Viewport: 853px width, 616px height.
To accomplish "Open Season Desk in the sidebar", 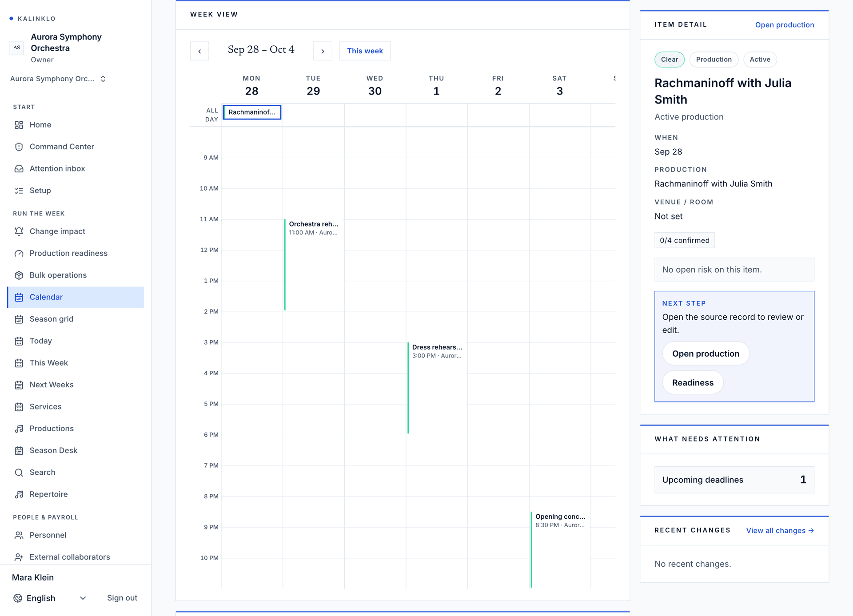I will (x=76, y=450).
